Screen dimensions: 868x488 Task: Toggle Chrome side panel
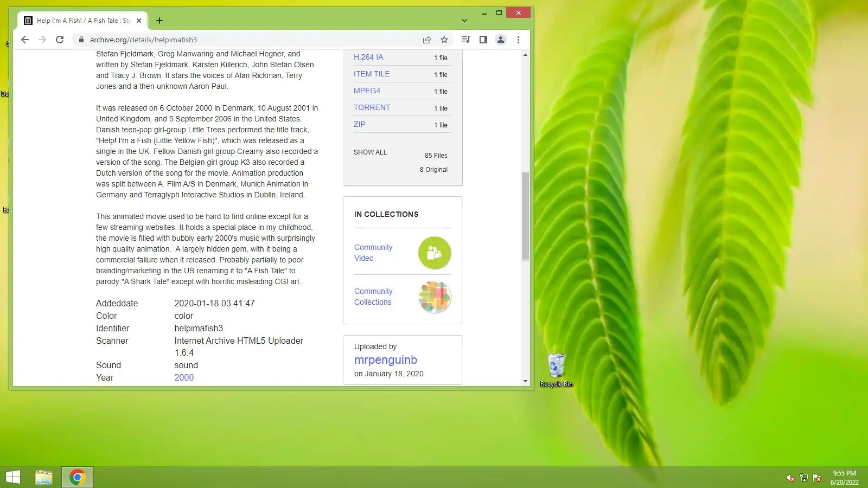(x=483, y=40)
